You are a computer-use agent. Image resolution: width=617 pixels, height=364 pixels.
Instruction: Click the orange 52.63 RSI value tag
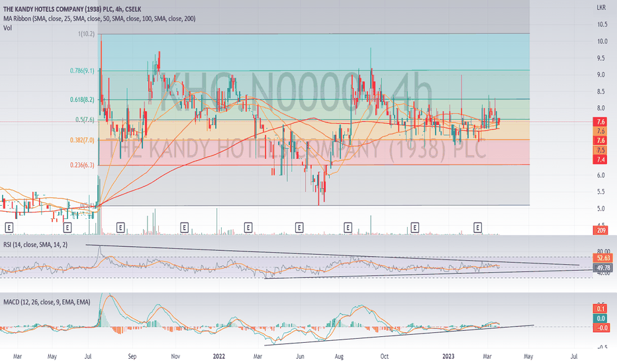click(x=603, y=258)
